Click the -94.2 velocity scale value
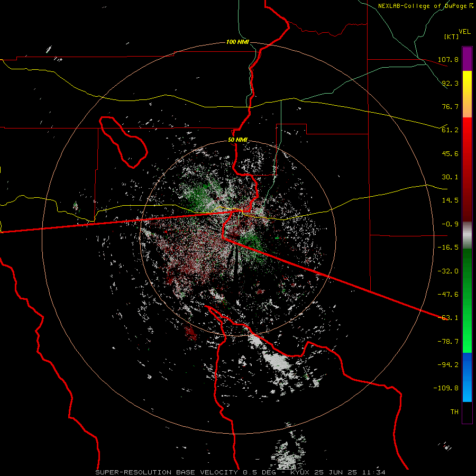The width and height of the screenshot is (476, 476). pyautogui.click(x=448, y=365)
